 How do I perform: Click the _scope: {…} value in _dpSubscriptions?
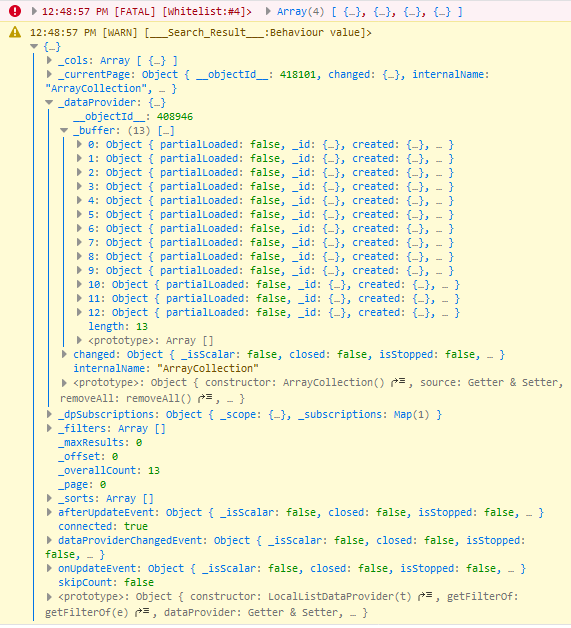(x=253, y=415)
